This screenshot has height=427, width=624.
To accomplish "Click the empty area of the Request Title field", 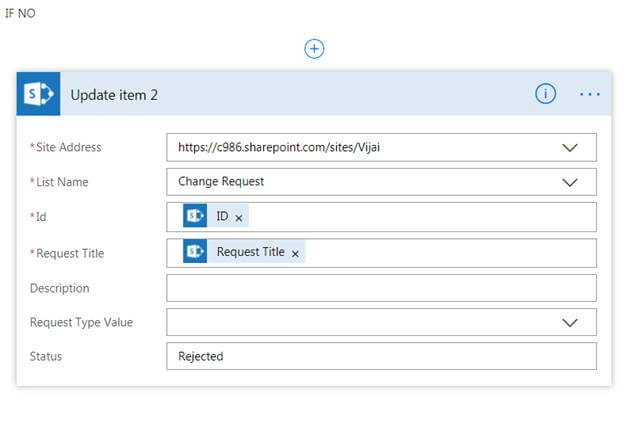I will pyautogui.click(x=450, y=253).
